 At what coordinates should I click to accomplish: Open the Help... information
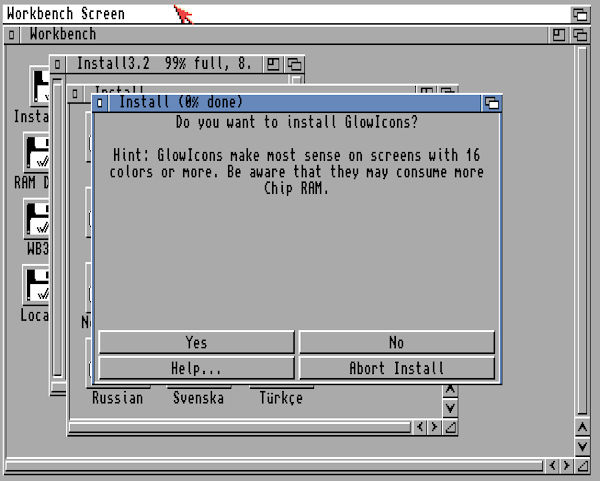[x=196, y=368]
